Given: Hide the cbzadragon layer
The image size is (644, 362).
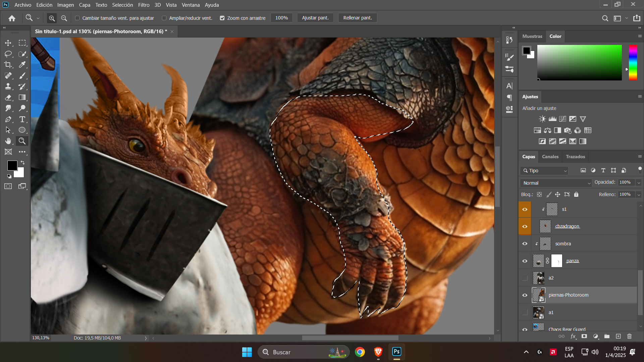Looking at the screenshot, I should point(525,227).
